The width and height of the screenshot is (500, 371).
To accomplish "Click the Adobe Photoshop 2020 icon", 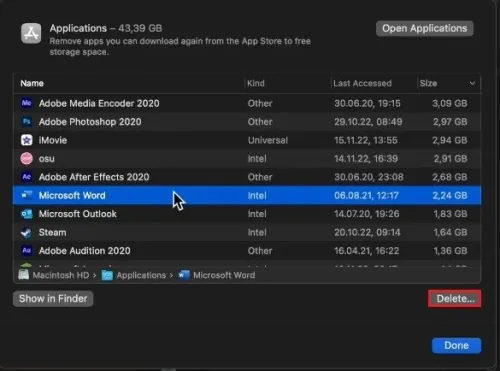I will [27, 122].
